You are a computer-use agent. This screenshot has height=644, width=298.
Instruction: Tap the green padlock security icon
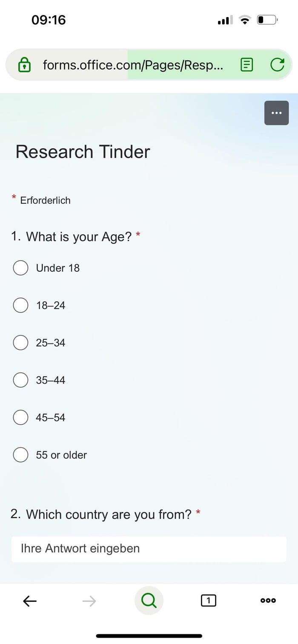[x=25, y=65]
